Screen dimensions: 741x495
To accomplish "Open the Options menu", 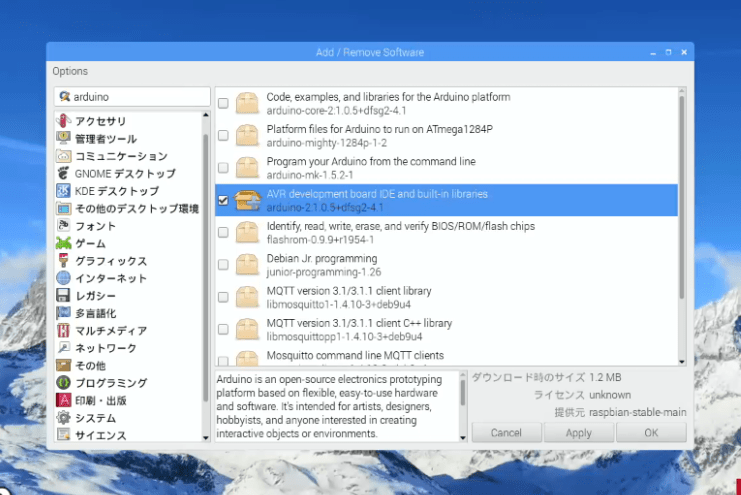I will coord(70,71).
